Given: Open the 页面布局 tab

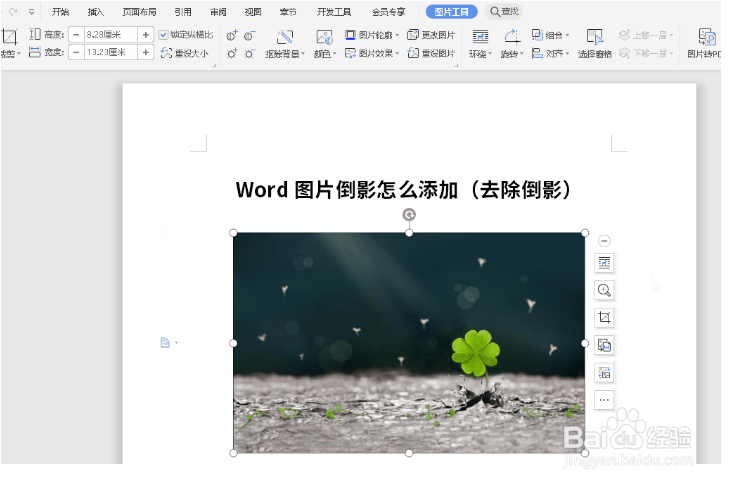Looking at the screenshot, I should pyautogui.click(x=139, y=12).
